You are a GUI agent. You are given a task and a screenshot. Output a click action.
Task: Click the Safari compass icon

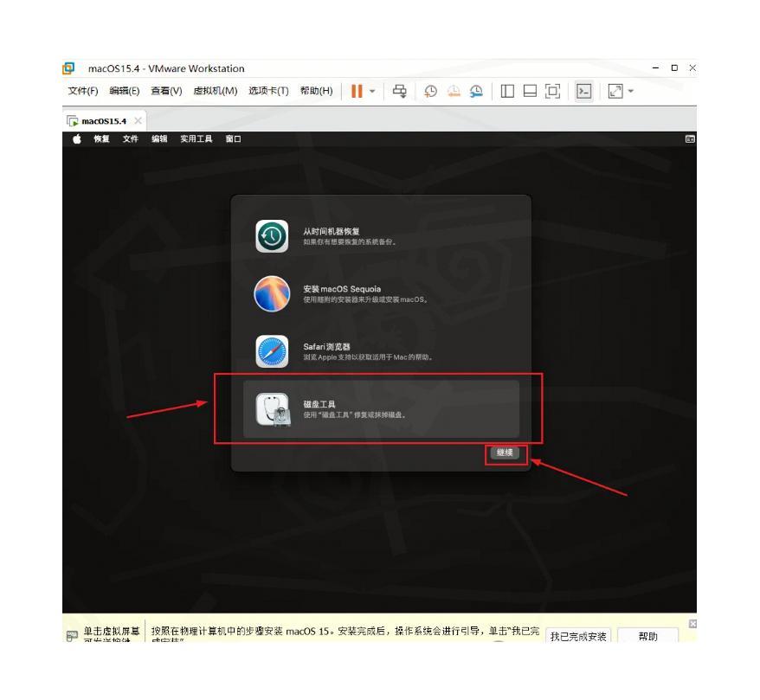[272, 351]
